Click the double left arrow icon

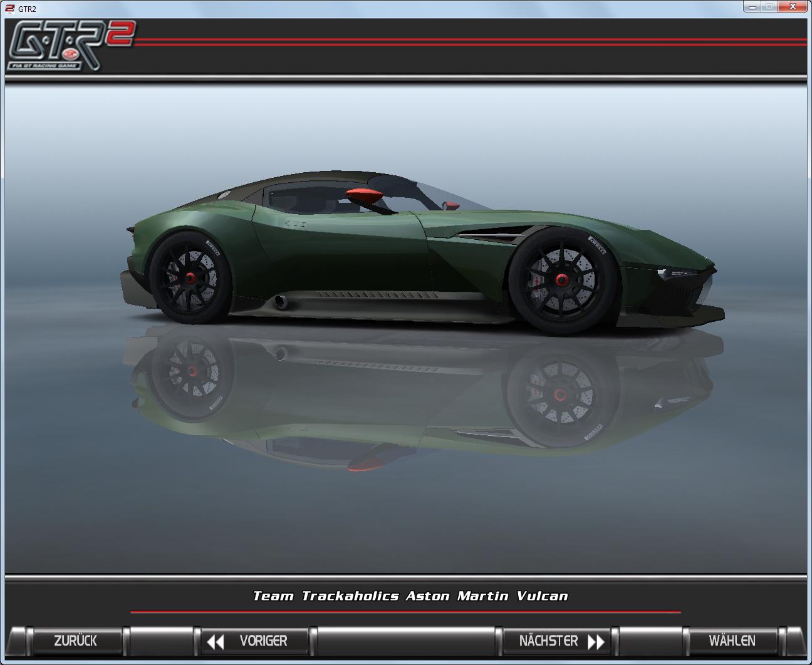tap(215, 642)
